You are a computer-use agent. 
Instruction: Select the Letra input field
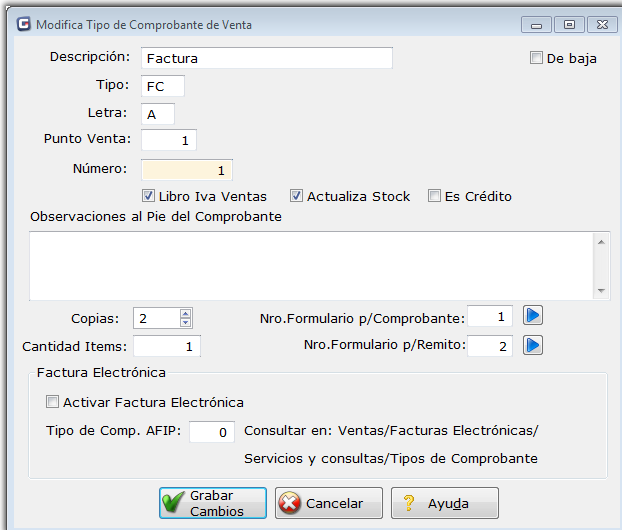pos(158,114)
